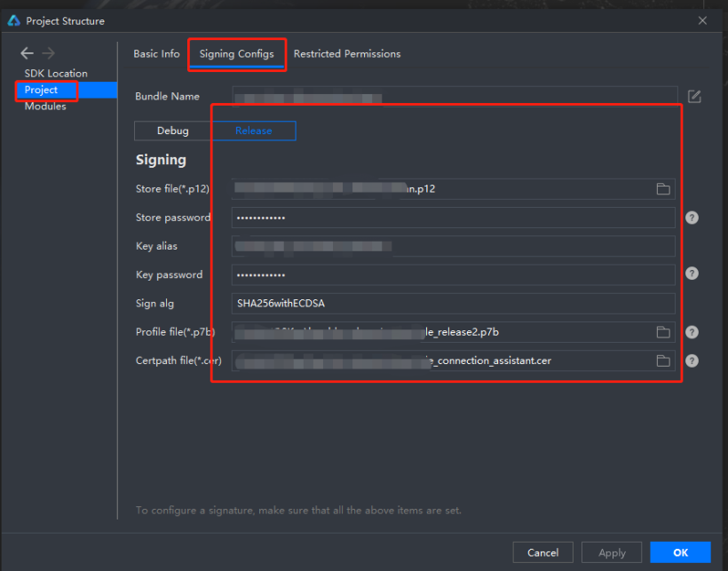The height and width of the screenshot is (571, 728).
Task: Focus the Key alias field
Action: click(x=453, y=246)
